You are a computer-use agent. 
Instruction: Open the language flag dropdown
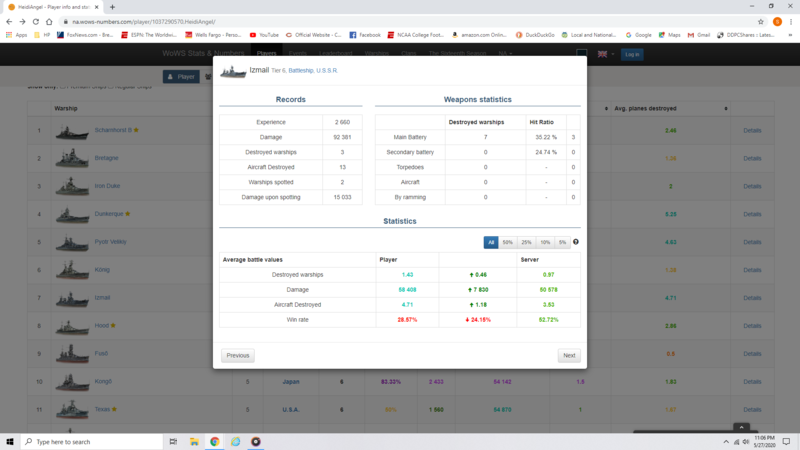pos(606,54)
